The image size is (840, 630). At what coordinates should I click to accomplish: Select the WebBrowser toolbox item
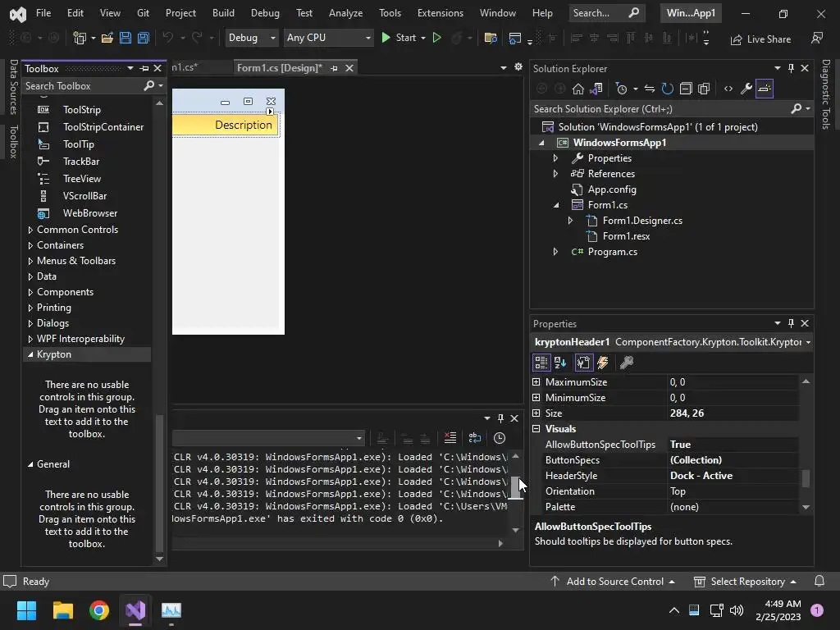[90, 213]
